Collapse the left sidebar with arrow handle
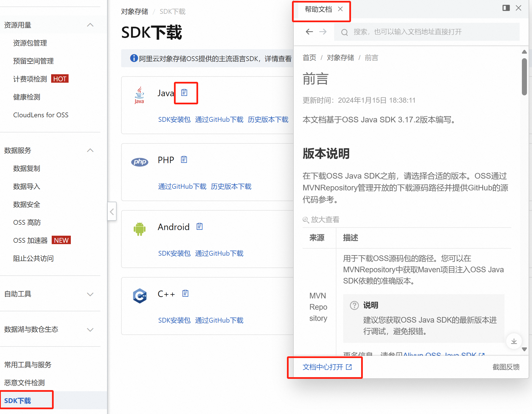Image resolution: width=532 pixels, height=414 pixels. pyautogui.click(x=112, y=211)
